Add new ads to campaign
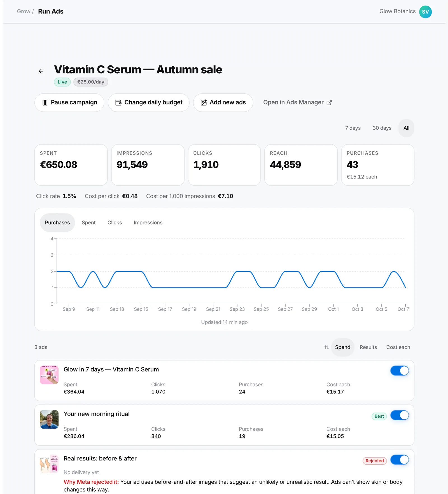This screenshot has height=494, width=448. (x=223, y=102)
